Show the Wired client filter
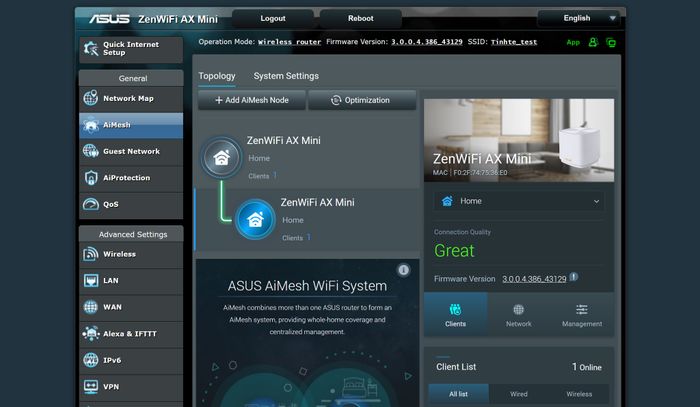Image resolution: width=700 pixels, height=407 pixels. pyautogui.click(x=519, y=394)
